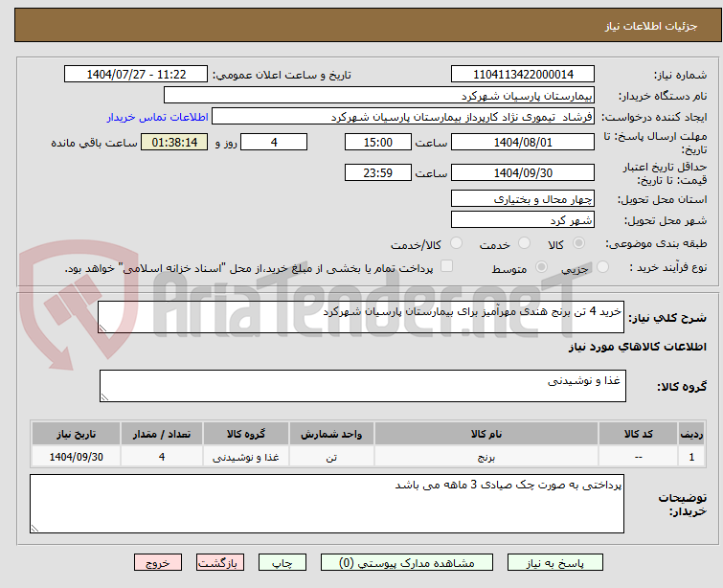The height and width of the screenshot is (588, 723).
Task: Click the table need-date cell 1404/09/30
Action: (76, 457)
